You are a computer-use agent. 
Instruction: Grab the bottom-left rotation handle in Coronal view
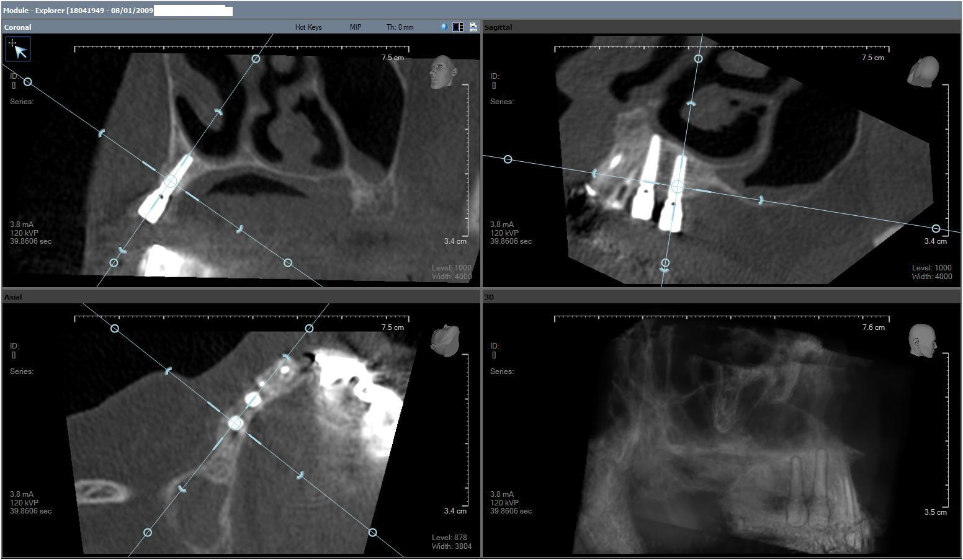pos(114,263)
